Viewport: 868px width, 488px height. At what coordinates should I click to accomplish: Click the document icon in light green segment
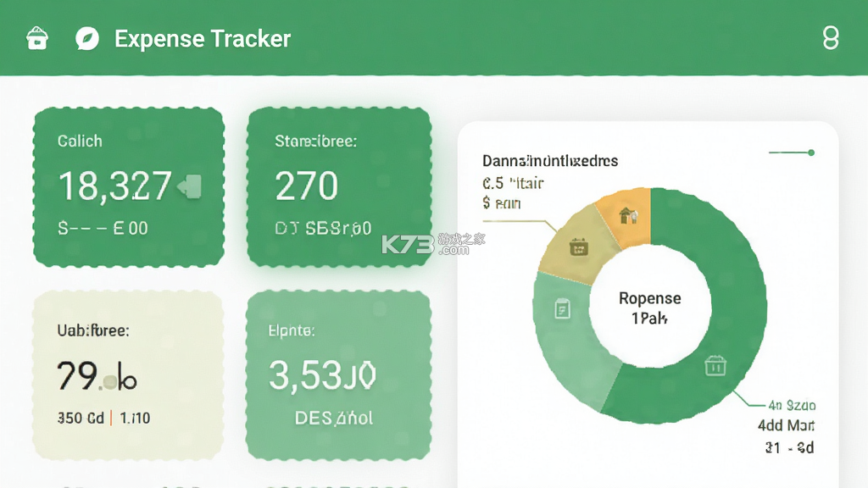(563, 308)
